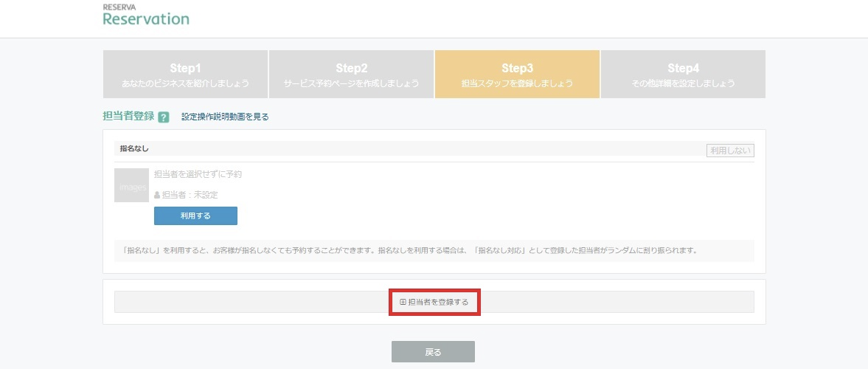Screen dimensions: 868x369
Task: Click the 担当者を登録する button
Action: point(434,302)
